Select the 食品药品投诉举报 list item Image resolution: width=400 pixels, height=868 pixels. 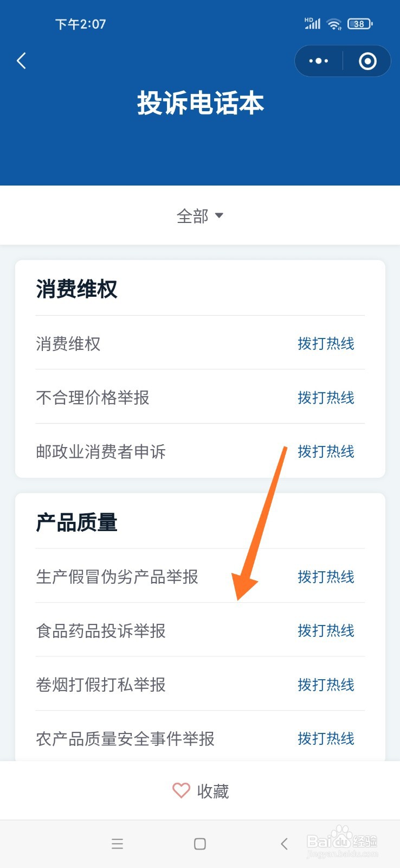click(x=200, y=630)
